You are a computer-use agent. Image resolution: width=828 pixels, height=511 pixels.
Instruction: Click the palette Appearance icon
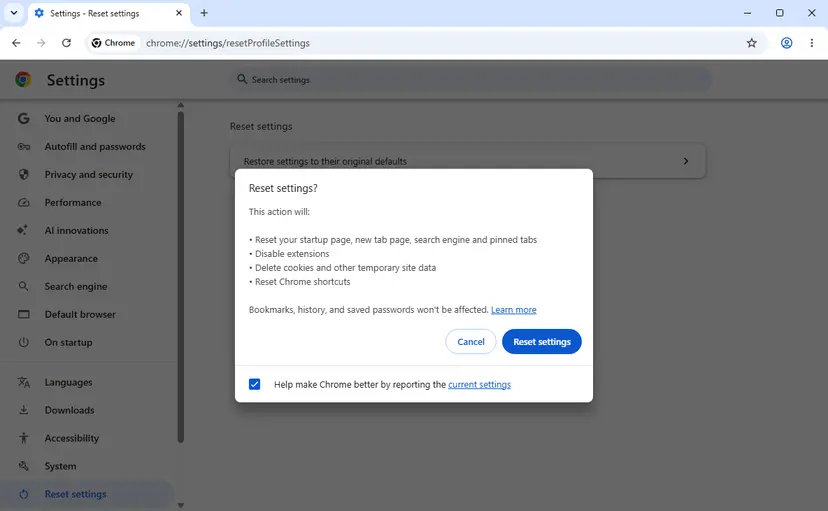(23, 258)
